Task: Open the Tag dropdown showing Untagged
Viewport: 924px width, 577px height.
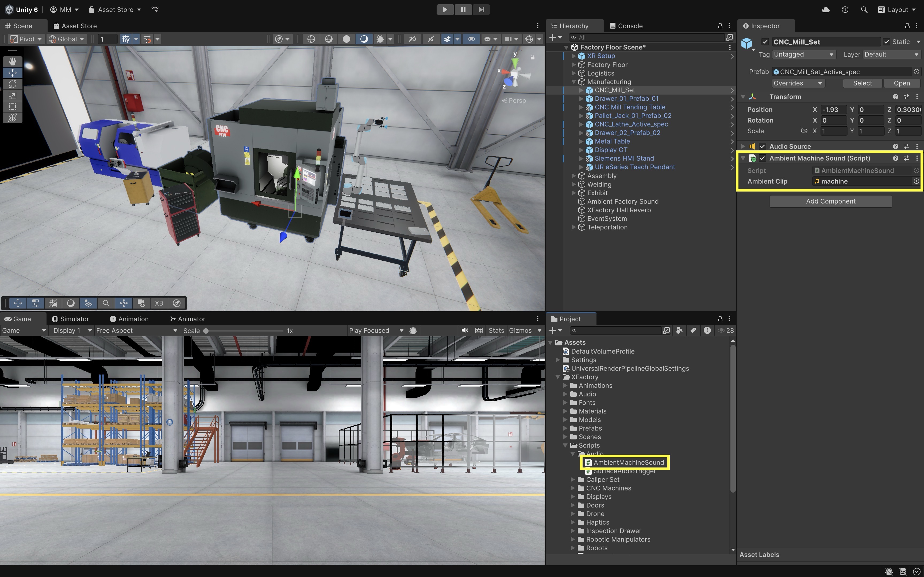Action: pyautogui.click(x=803, y=54)
